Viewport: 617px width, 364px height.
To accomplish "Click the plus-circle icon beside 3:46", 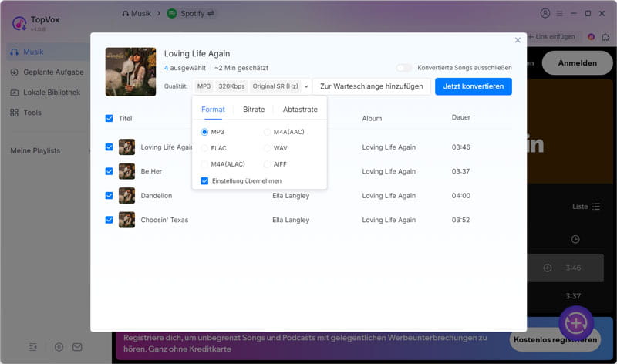I will pyautogui.click(x=548, y=268).
